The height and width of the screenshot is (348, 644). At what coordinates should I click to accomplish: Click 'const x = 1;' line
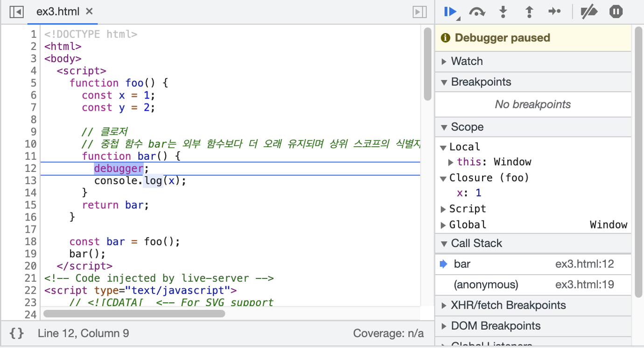119,95
